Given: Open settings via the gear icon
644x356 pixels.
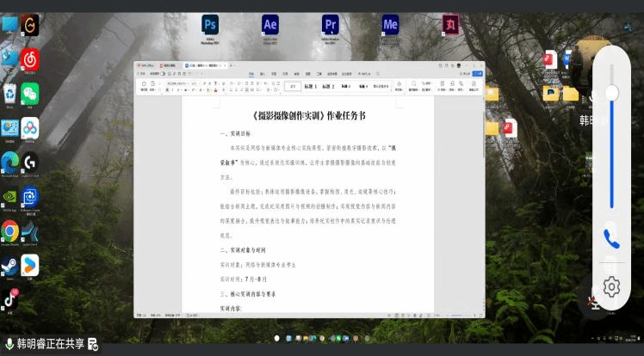Looking at the screenshot, I should (611, 286).
